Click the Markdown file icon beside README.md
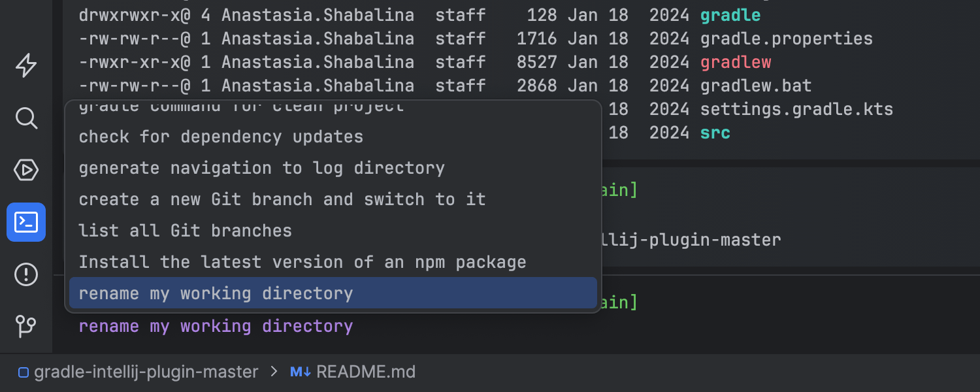 (301, 372)
